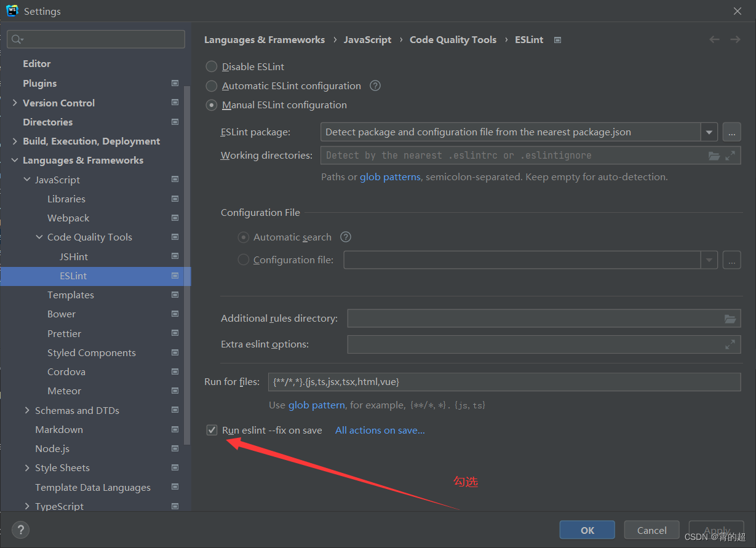Click the expand icon in Extra eslint options
Image resolution: width=756 pixels, height=548 pixels.
730,344
